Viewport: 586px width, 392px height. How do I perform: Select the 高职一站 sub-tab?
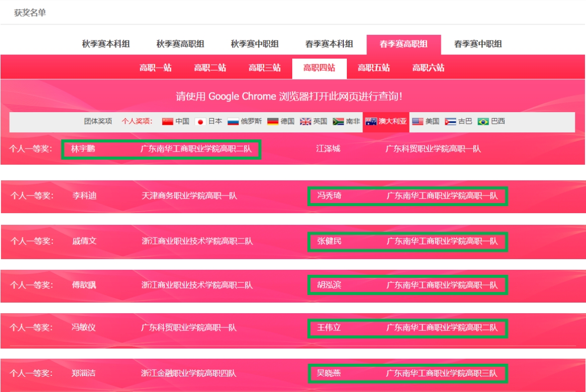pos(156,68)
